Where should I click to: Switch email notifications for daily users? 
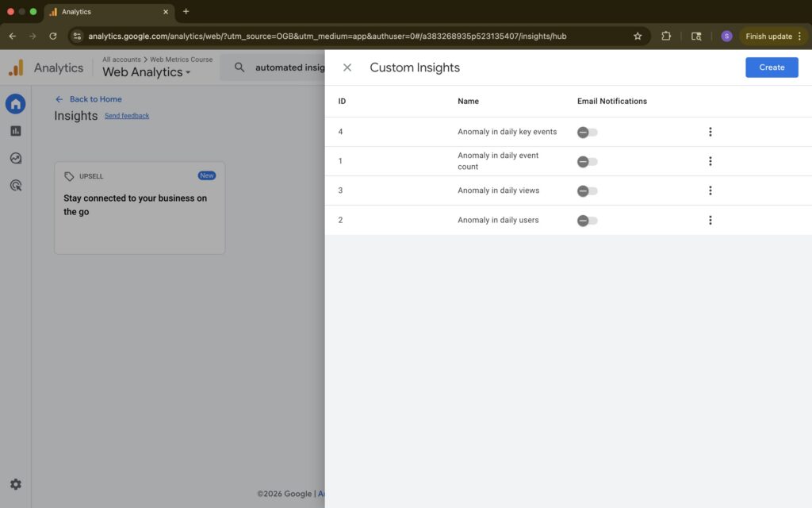pyautogui.click(x=588, y=221)
